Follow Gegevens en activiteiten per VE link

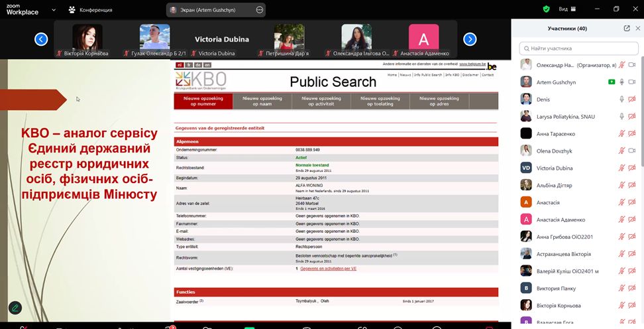click(x=328, y=269)
